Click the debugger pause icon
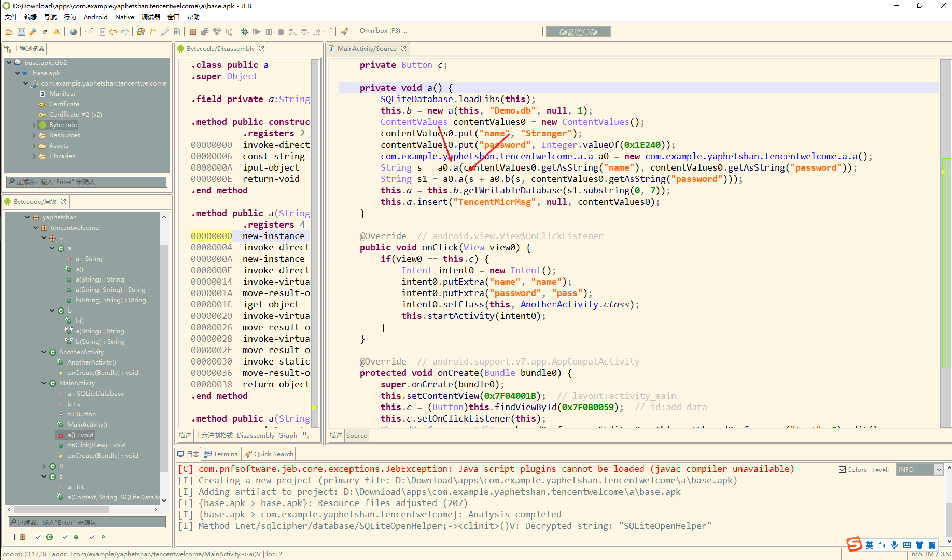 coord(269,32)
